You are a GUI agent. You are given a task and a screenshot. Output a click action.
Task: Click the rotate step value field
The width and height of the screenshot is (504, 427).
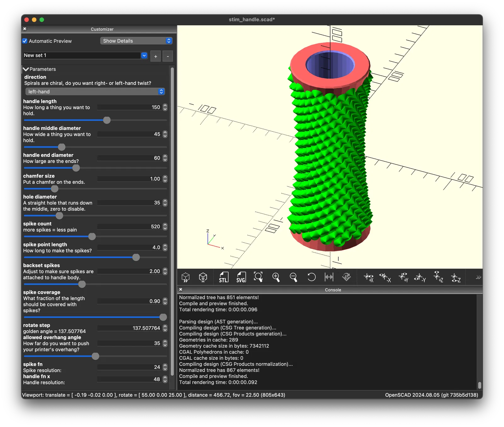tap(129, 328)
